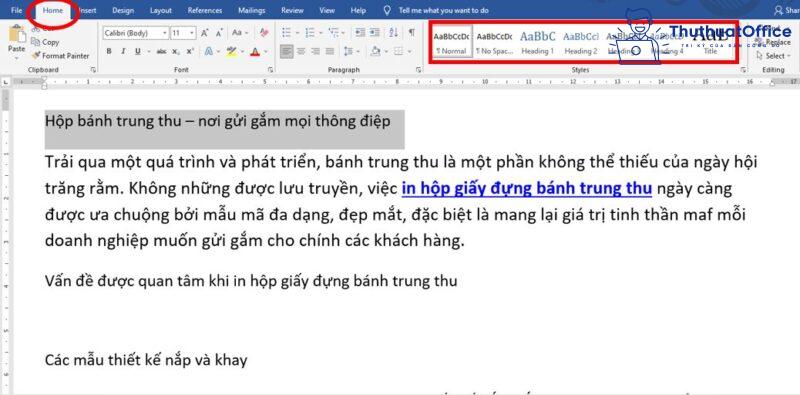Toggle subscript formatting
Viewport: 800px width, 395px height.
pyautogui.click(x=176, y=52)
